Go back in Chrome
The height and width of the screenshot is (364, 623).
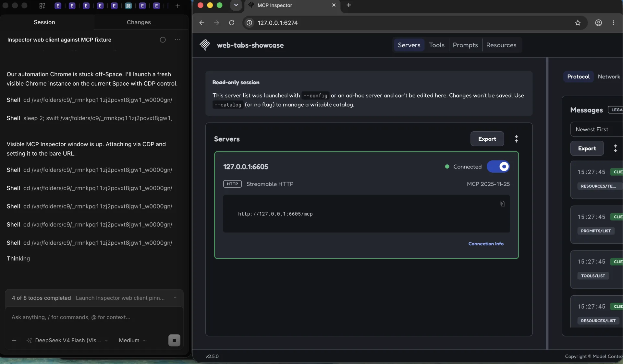pyautogui.click(x=202, y=23)
